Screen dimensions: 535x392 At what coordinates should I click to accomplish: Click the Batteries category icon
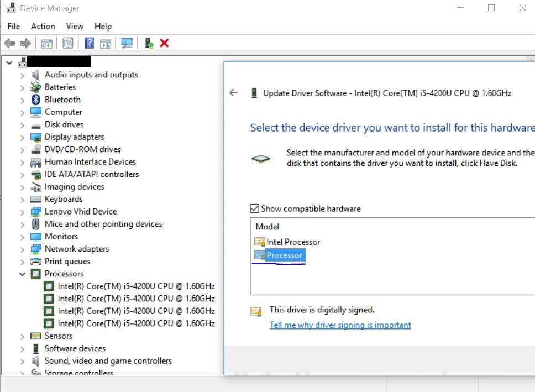[35, 87]
